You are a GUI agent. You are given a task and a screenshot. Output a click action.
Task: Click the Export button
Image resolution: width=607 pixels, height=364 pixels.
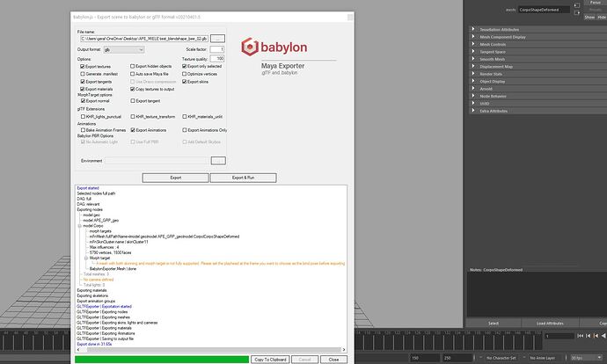175,178
